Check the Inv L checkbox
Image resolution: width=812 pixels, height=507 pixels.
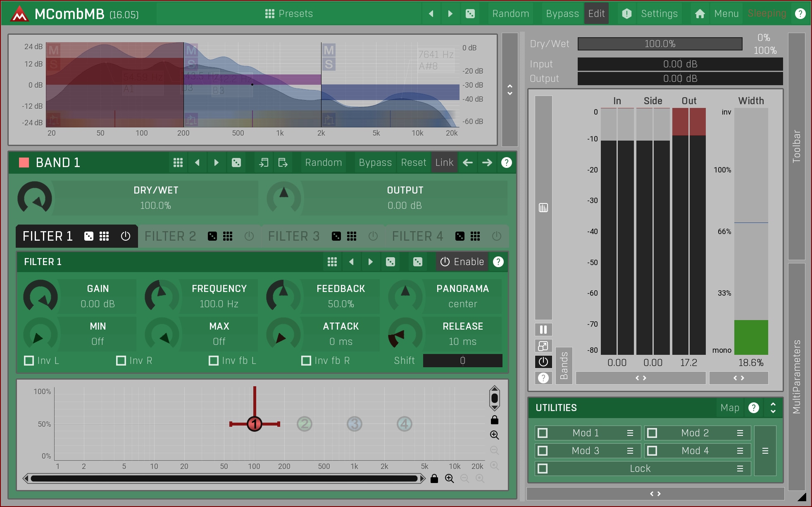[x=29, y=361]
